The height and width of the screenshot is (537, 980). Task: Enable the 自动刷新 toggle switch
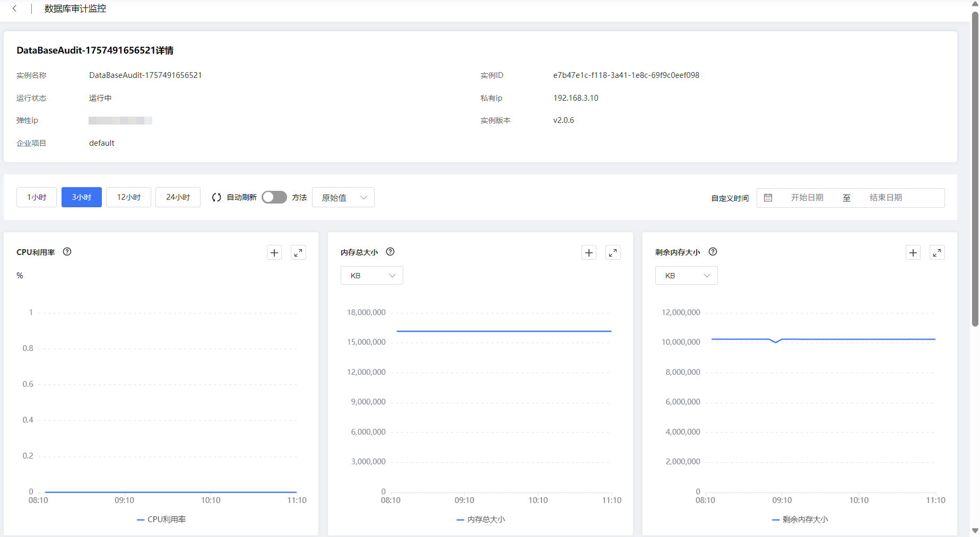tap(274, 197)
